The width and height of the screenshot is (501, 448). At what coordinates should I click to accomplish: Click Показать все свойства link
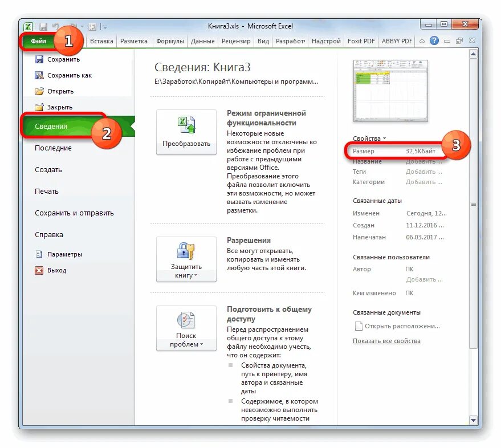[386, 341]
